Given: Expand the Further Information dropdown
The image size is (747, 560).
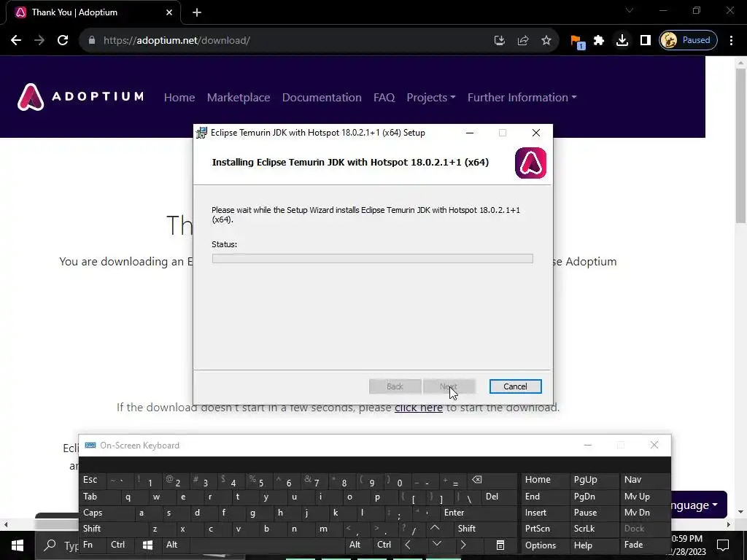Looking at the screenshot, I should (522, 98).
